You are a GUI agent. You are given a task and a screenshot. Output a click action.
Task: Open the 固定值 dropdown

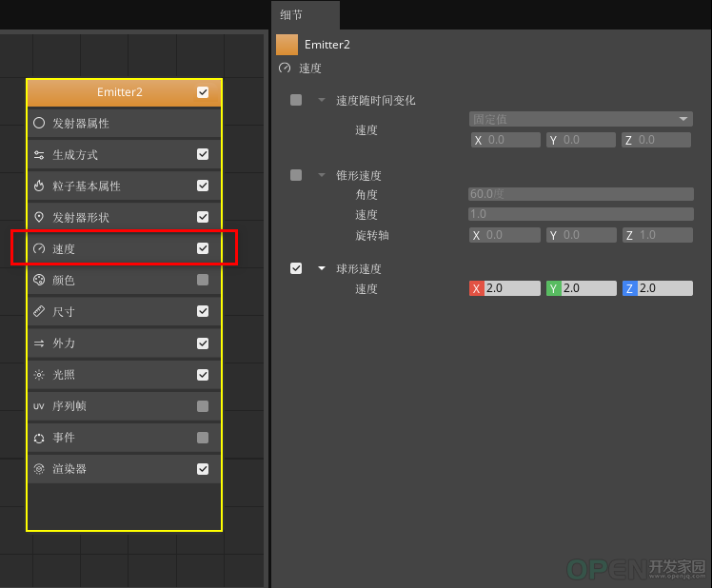581,119
